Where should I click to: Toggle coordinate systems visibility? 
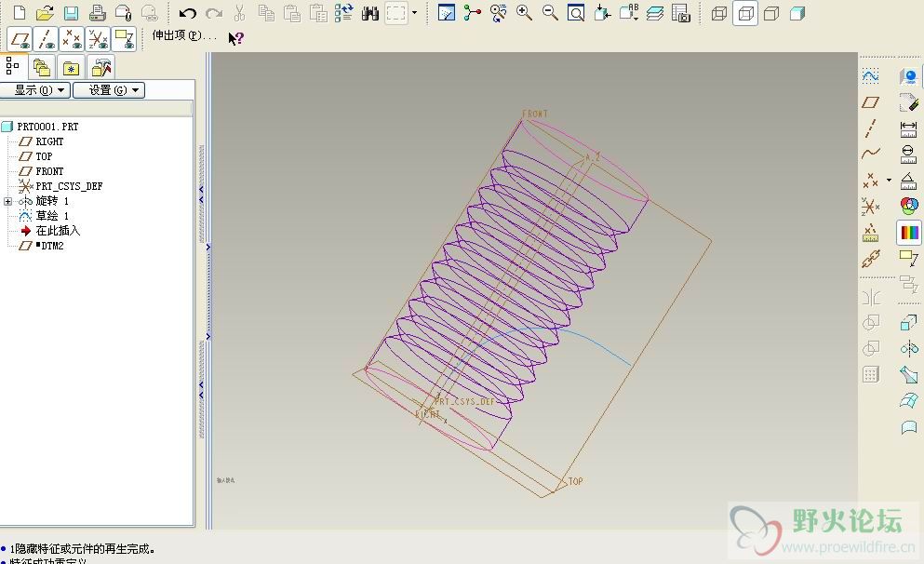click(98, 39)
